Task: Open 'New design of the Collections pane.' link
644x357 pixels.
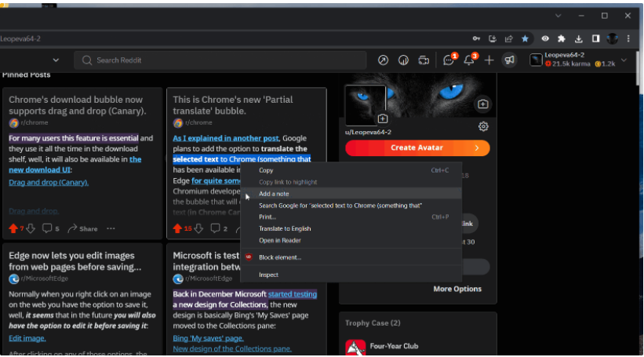Action: pos(232,349)
